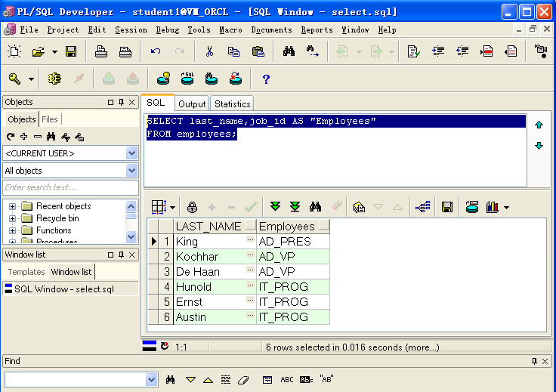
Task: Click the Log on key icon
Action: [14, 79]
